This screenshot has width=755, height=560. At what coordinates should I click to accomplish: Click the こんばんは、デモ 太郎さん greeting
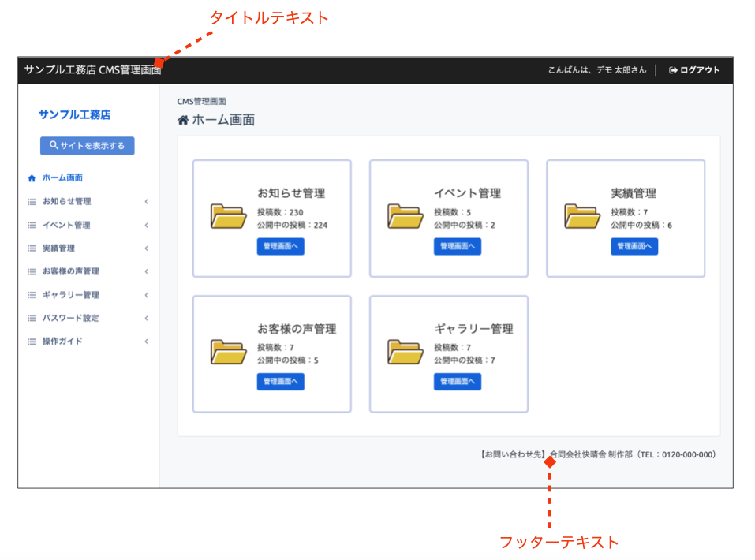pos(597,70)
